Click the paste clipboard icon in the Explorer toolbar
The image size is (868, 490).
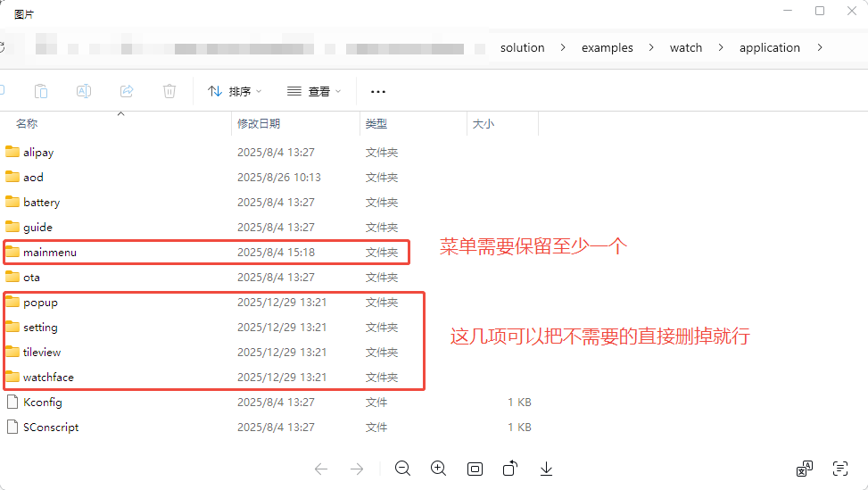pyautogui.click(x=41, y=91)
